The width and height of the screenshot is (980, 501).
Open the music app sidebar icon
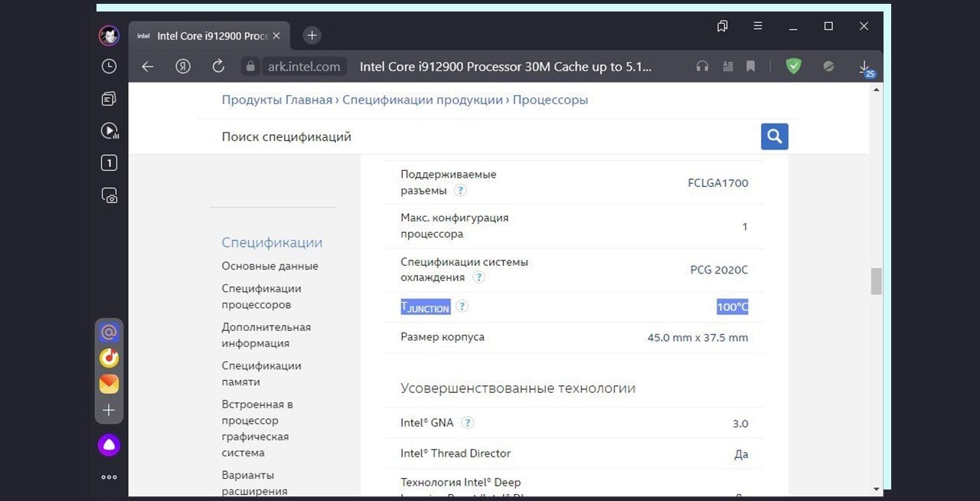tap(109, 358)
